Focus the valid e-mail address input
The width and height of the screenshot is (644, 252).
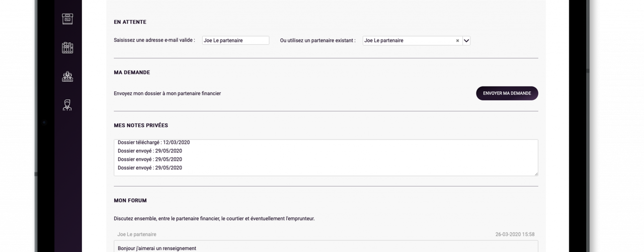(x=235, y=41)
